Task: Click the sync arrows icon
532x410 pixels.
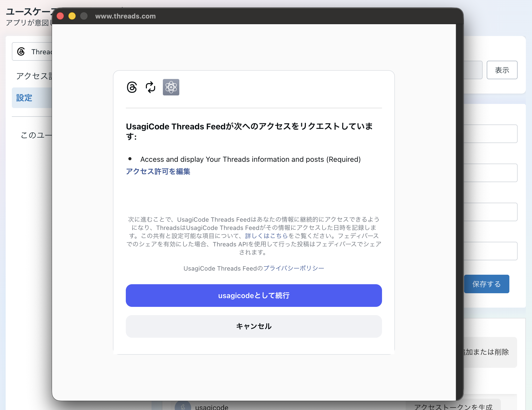Action: tap(150, 87)
